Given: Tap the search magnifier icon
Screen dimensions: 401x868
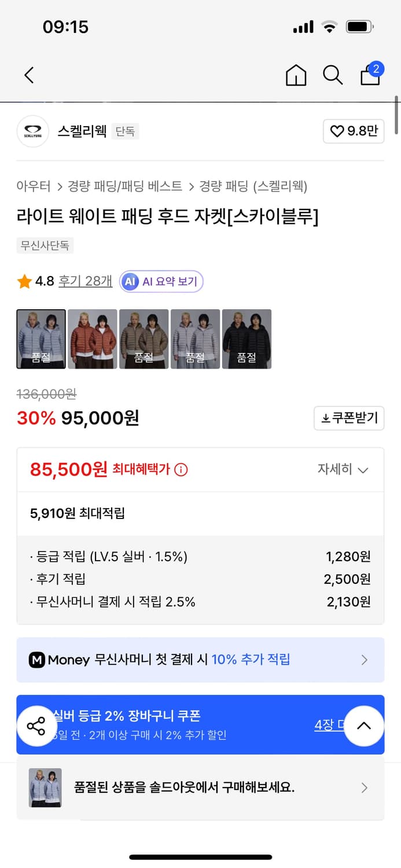Looking at the screenshot, I should point(333,75).
